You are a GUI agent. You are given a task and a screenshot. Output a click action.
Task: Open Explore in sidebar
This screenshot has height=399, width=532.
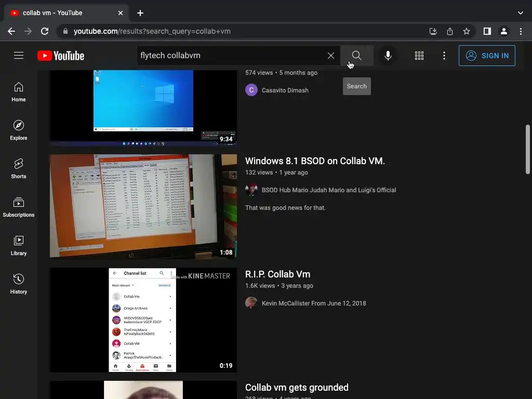[x=19, y=130]
